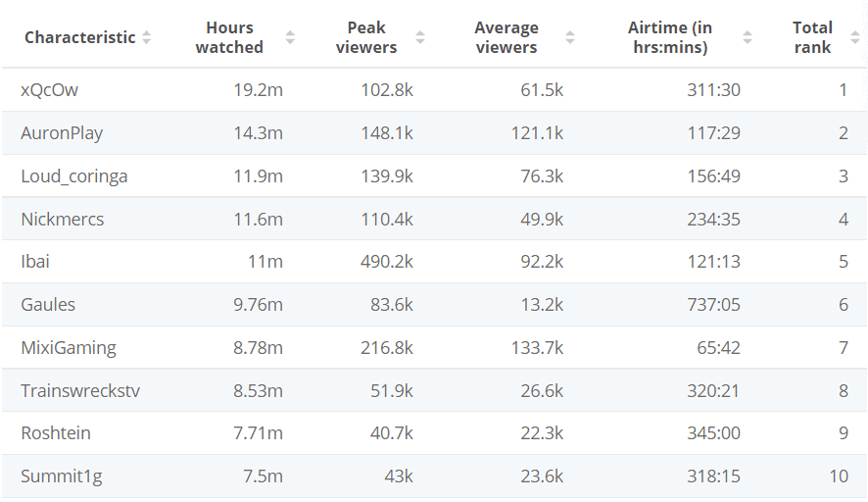Viewport: 868px width, 502px height.
Task: Select the Trainswreckstv row label
Action: point(80,391)
